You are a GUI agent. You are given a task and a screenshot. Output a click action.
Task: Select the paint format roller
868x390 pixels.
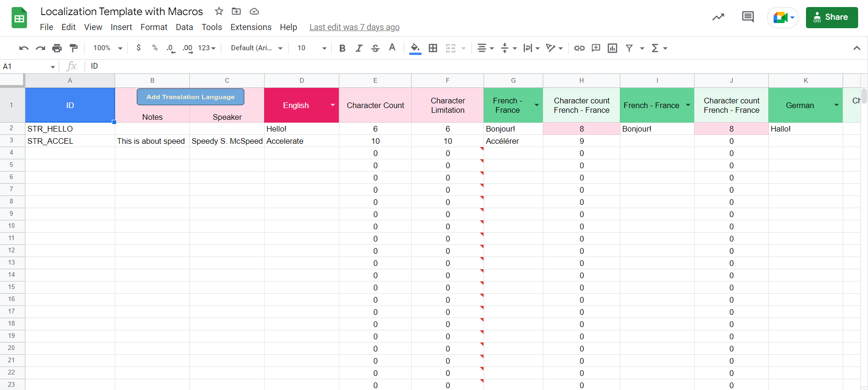tap(74, 48)
